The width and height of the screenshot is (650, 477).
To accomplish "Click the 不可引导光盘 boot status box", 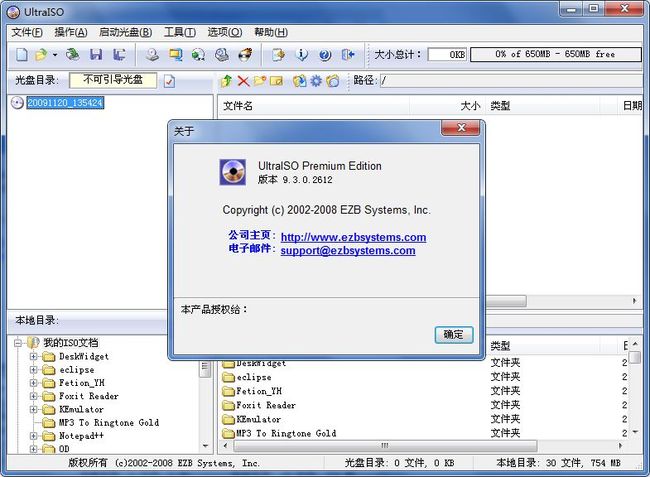I will pos(113,80).
